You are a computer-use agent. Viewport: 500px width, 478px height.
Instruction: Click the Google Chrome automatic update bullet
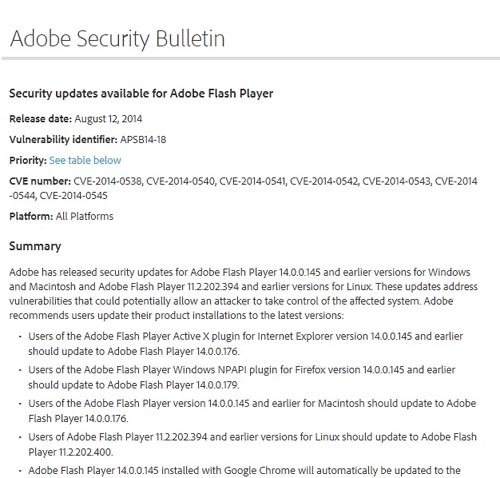pos(244,471)
